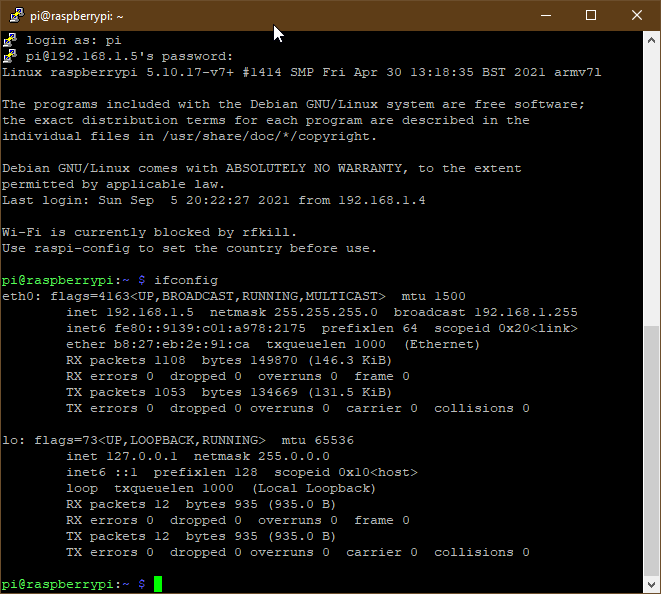Click the inet address '192.168.1.5' under eth0
The height and width of the screenshot is (594, 661).
coord(150,312)
